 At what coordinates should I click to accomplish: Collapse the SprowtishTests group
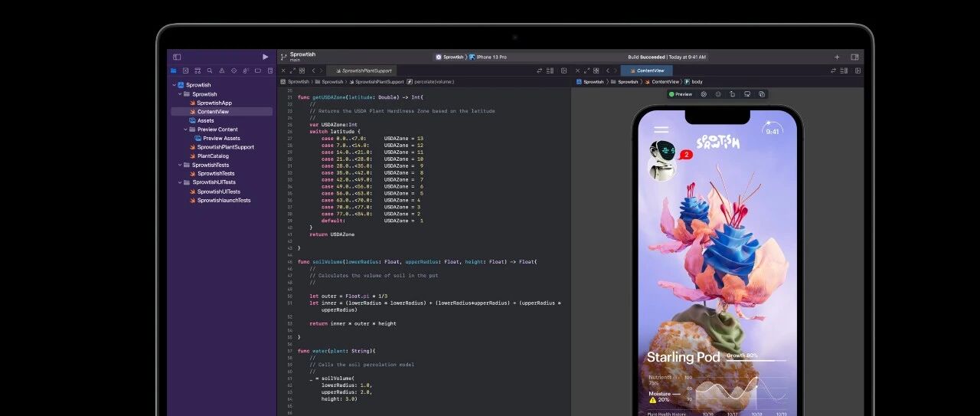(180, 165)
